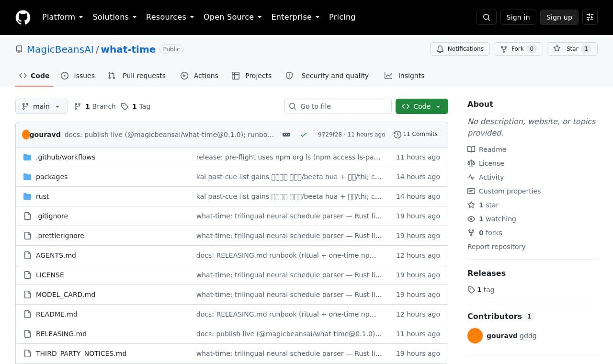Click the packages folder icon
This screenshot has width=613, height=364.
pyautogui.click(x=27, y=177)
